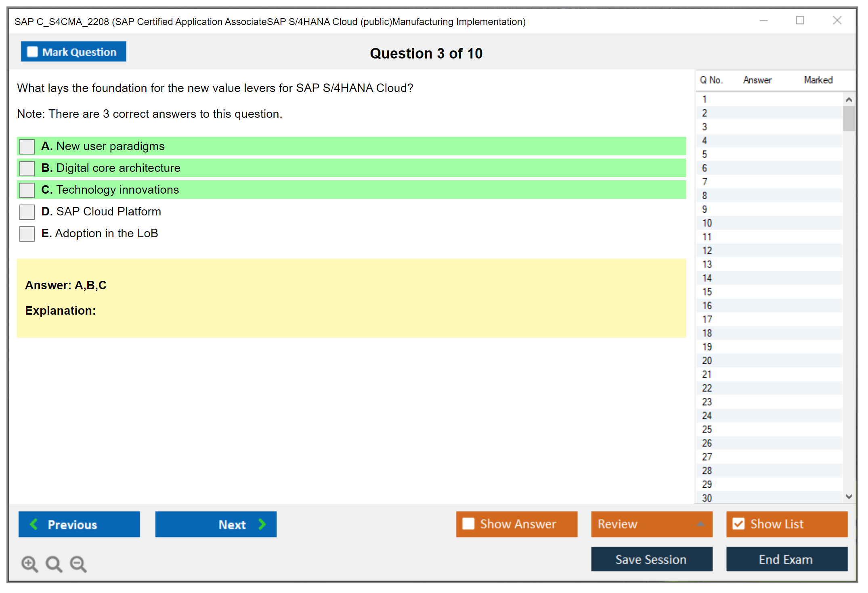The image size is (868, 593).
Task: Check option A New user paradigms
Action: tap(27, 146)
